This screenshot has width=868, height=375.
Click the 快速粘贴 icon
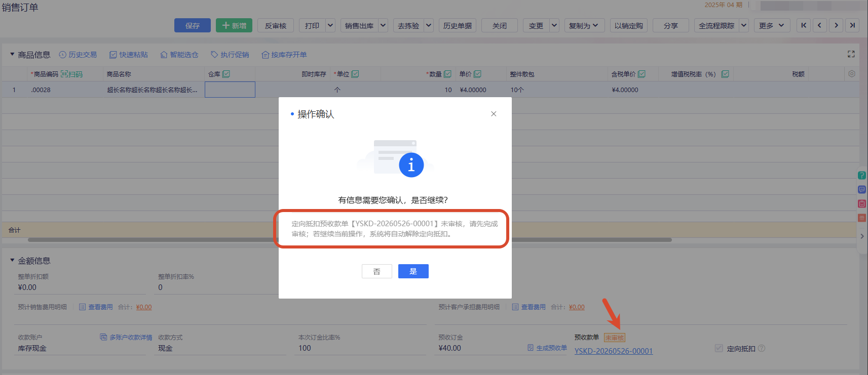(114, 55)
